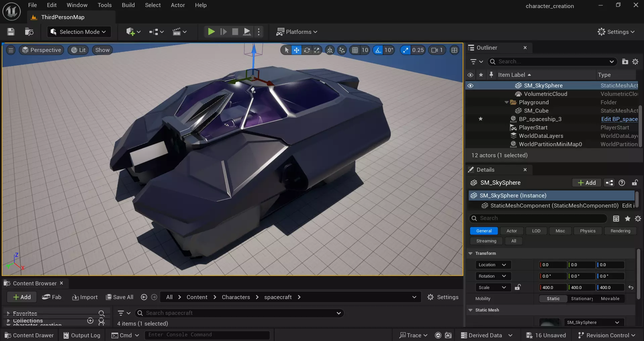Click the Content Browser Add button
The image size is (644, 341).
pos(22,297)
